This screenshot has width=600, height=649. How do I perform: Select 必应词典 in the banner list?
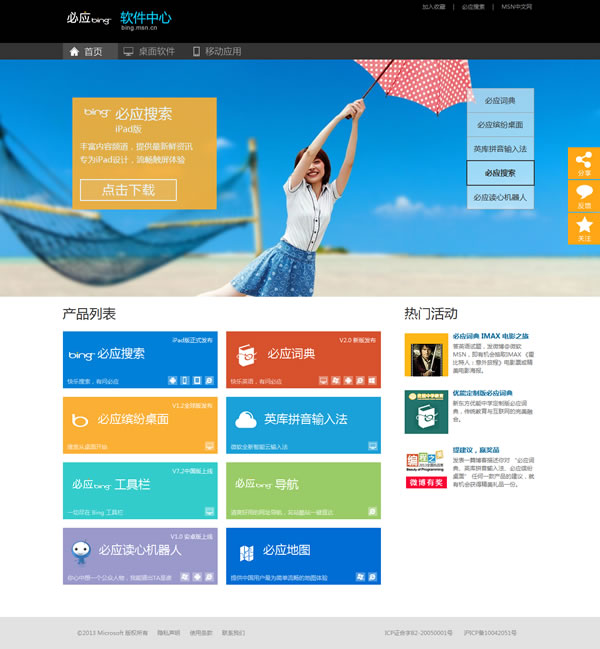tap(500, 101)
